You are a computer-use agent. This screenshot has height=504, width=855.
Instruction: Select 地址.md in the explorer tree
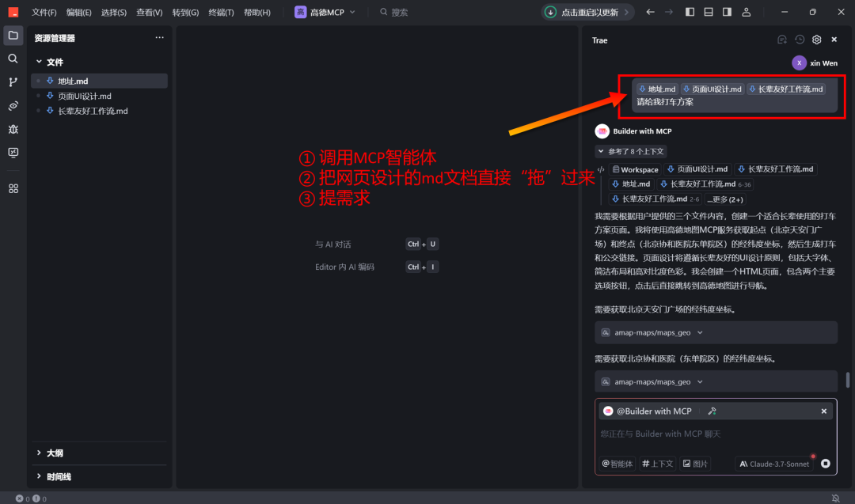(99, 81)
